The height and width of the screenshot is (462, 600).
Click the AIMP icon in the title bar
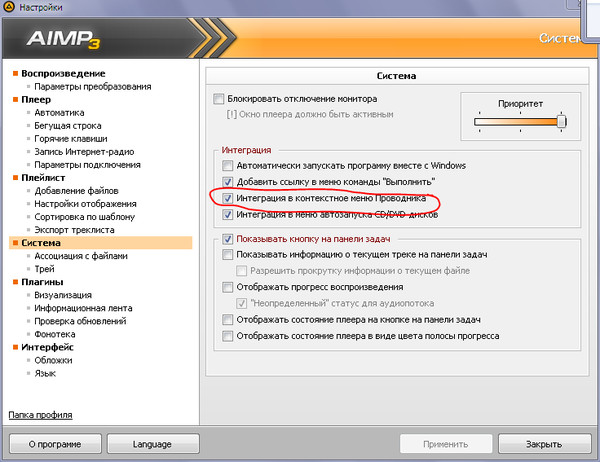tap(8, 7)
